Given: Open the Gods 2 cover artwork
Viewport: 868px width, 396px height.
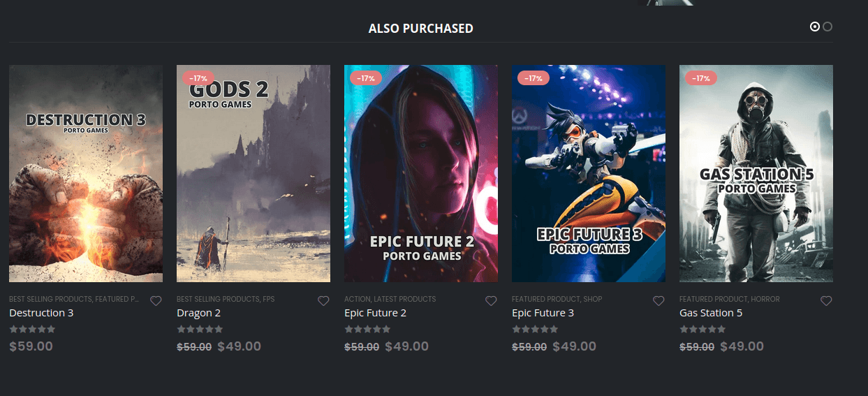Looking at the screenshot, I should (x=253, y=173).
